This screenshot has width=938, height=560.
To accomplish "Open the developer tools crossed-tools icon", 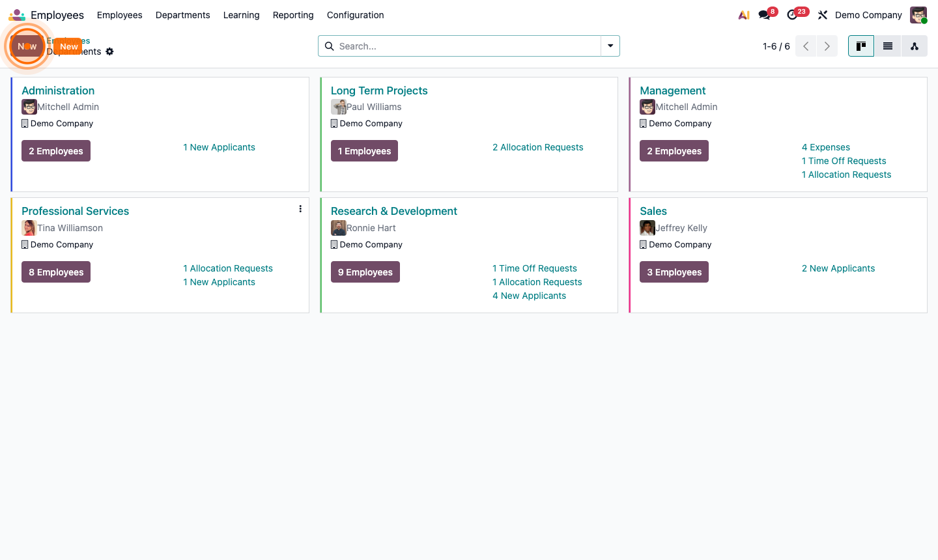I will pos(822,14).
